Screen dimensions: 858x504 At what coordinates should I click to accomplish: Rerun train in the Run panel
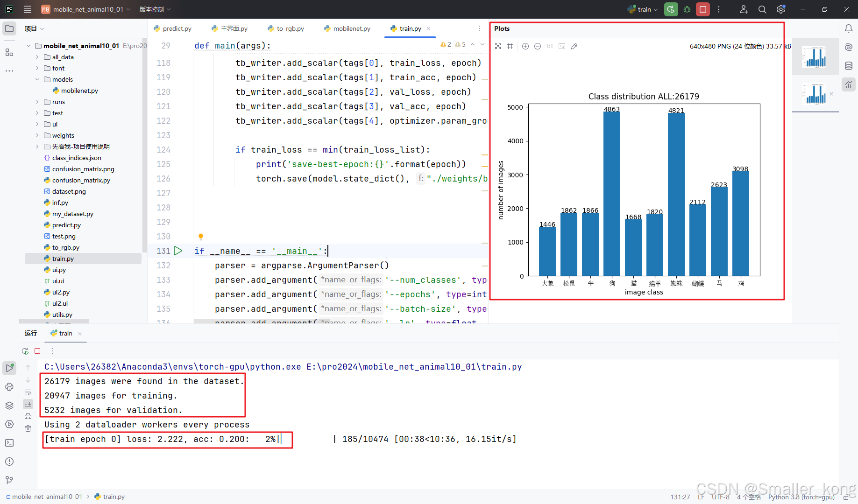pos(25,351)
